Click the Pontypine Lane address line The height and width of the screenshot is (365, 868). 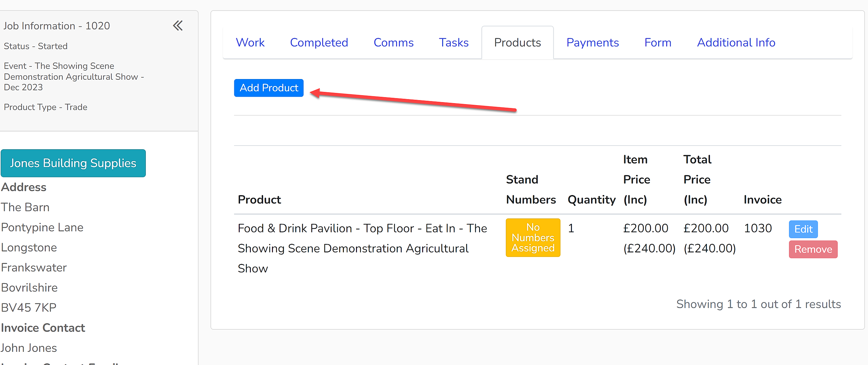tap(42, 227)
